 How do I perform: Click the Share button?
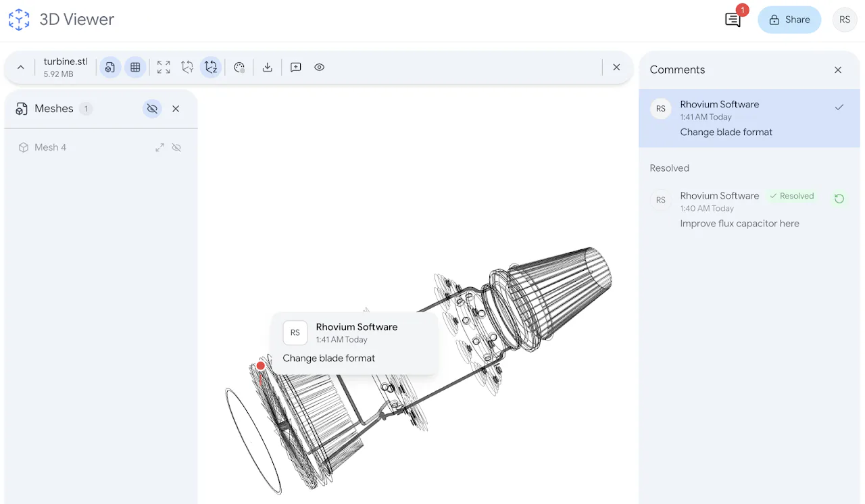tap(789, 20)
